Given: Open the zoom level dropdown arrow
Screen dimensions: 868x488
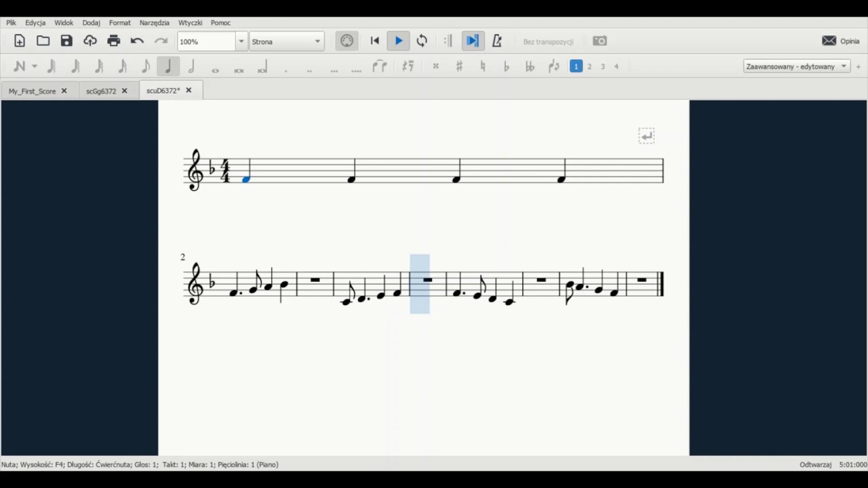Looking at the screenshot, I should tap(241, 41).
